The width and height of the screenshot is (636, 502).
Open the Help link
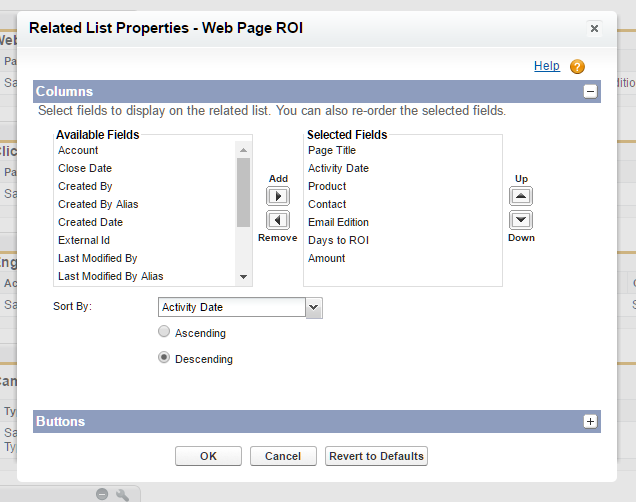click(547, 66)
